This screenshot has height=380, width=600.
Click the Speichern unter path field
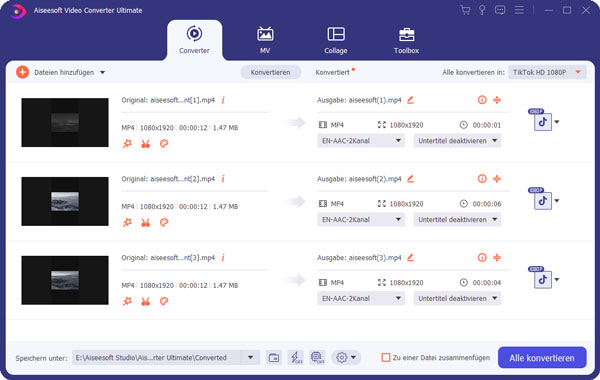point(157,358)
